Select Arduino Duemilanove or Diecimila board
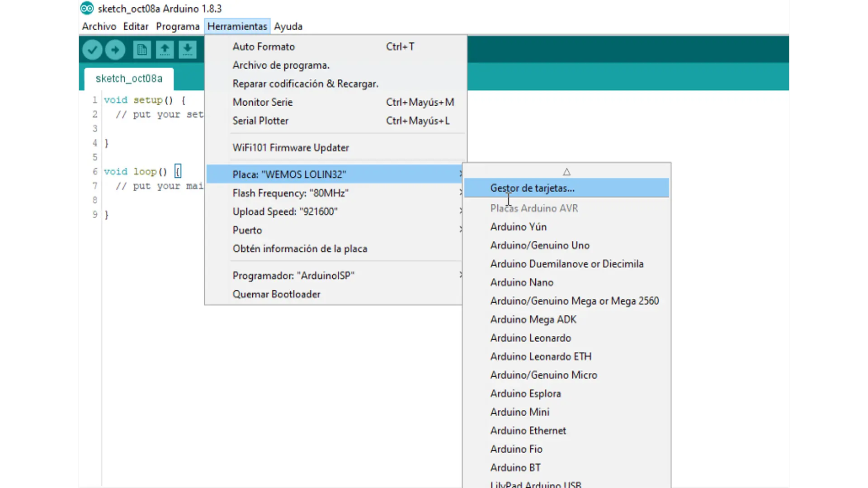This screenshot has height=488, width=868. coord(566,264)
